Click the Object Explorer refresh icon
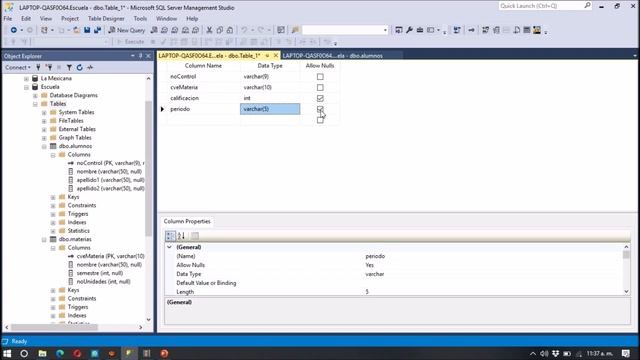This screenshot has width=640, height=360. [x=80, y=67]
